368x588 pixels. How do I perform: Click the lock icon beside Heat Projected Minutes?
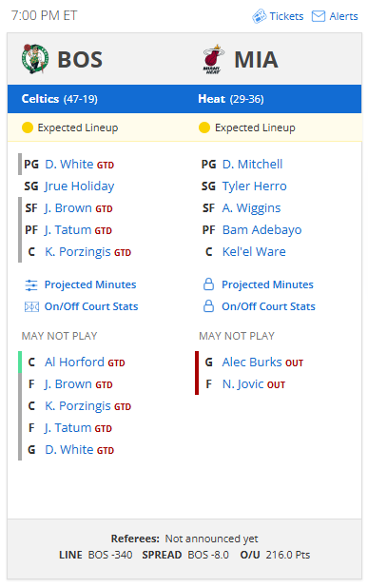(x=208, y=284)
